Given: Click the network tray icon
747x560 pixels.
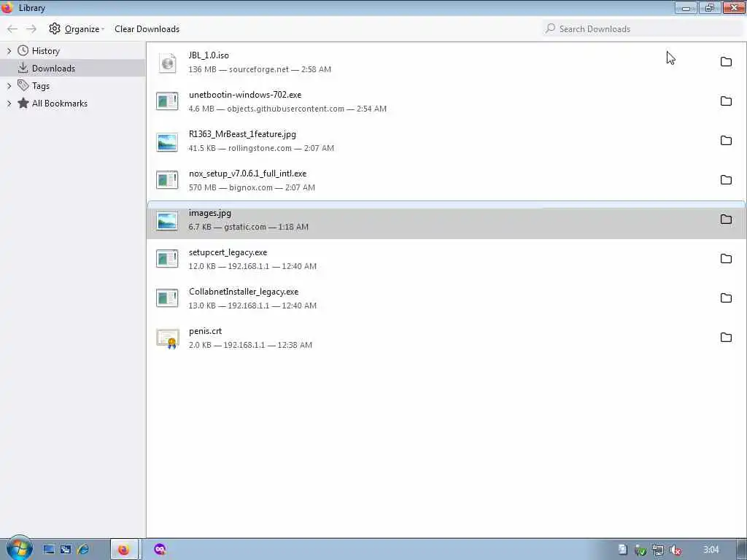Looking at the screenshot, I should tap(658, 550).
